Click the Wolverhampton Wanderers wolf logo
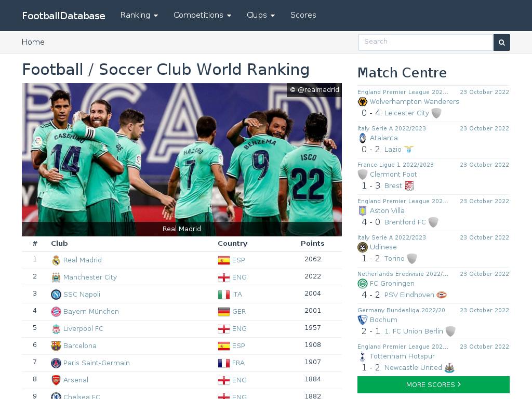Image resolution: width=532 pixels, height=399 pixels. [363, 101]
